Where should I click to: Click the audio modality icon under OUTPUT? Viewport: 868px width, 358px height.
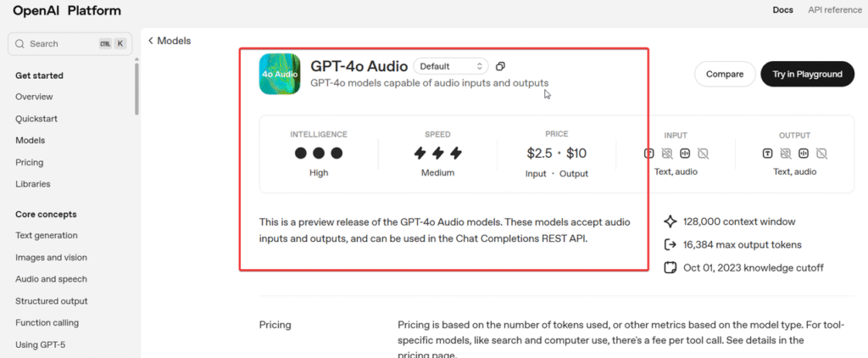(804, 154)
